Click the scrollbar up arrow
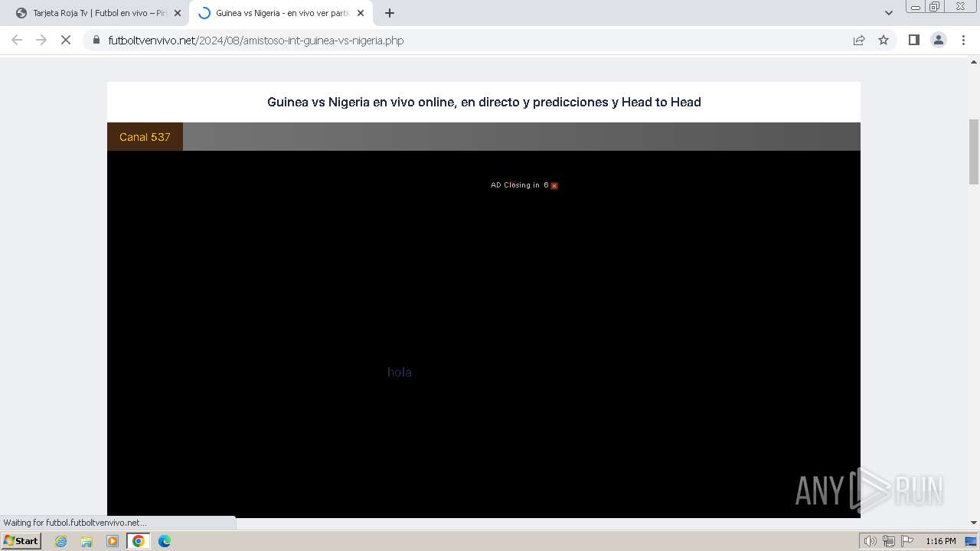980x551 pixels. pos(974,62)
